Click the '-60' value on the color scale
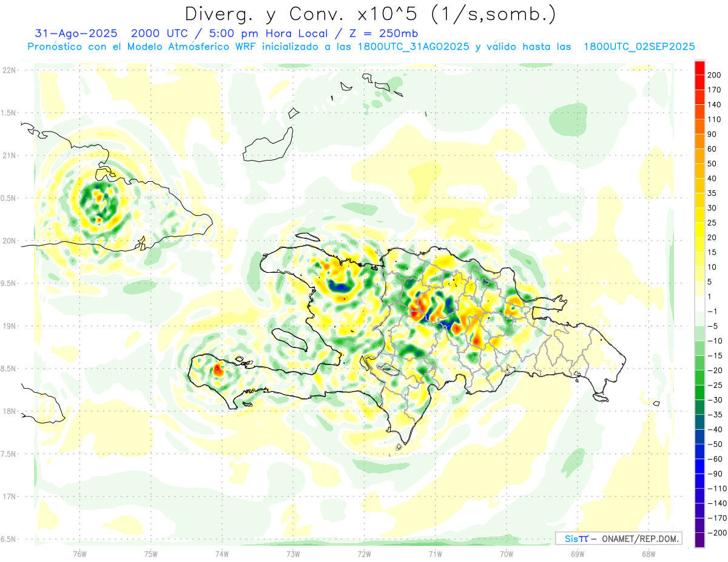Screen dimensions: 728x562 (x=715, y=459)
